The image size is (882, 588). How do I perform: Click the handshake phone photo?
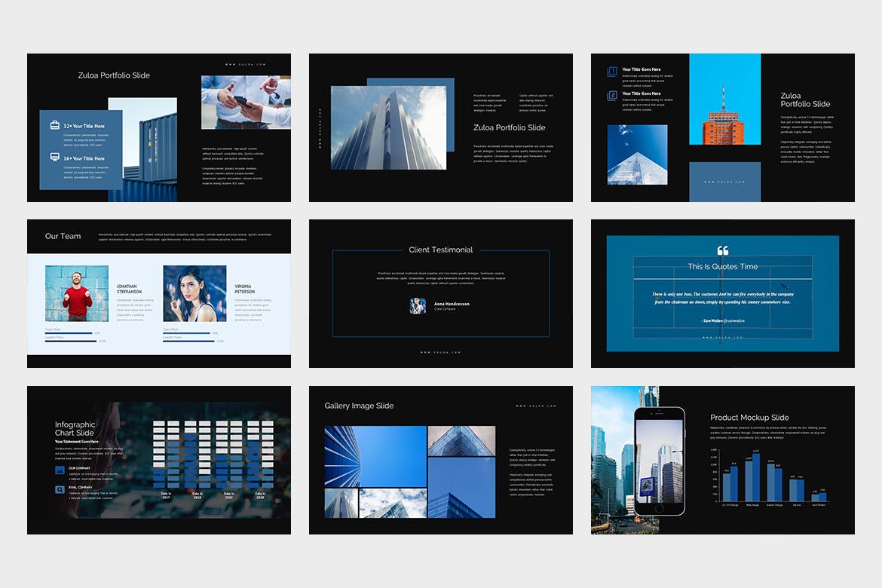pyautogui.click(x=246, y=102)
